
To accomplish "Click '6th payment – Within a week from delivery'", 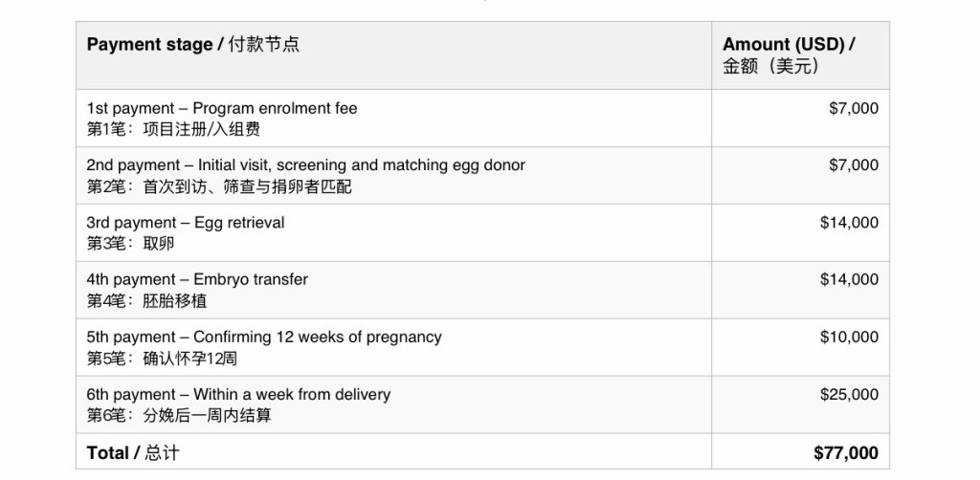I will click(238, 395).
